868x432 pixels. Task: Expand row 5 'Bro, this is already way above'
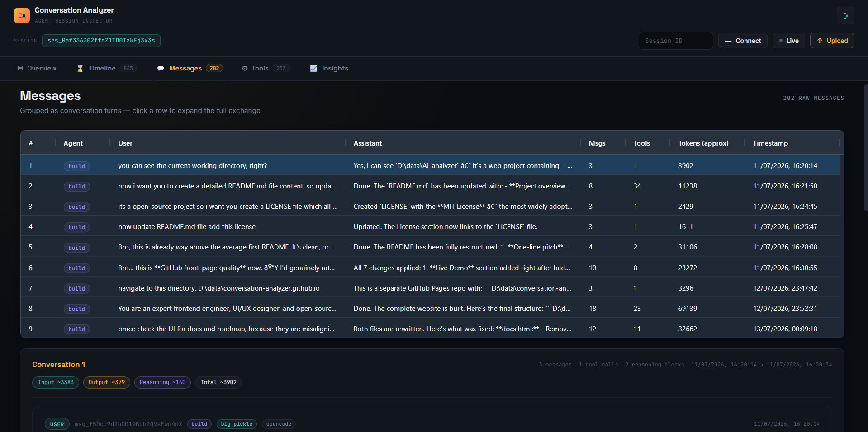430,247
